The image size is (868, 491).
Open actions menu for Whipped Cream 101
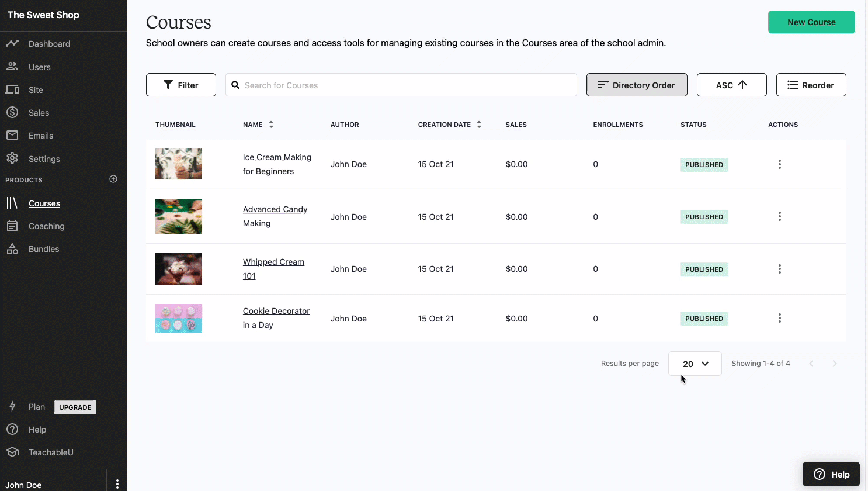(x=779, y=269)
